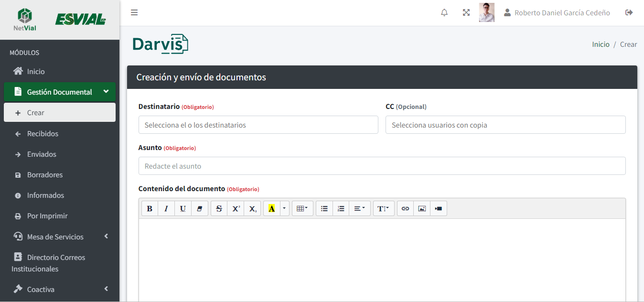Apply the yellow highlight text color

271,209
